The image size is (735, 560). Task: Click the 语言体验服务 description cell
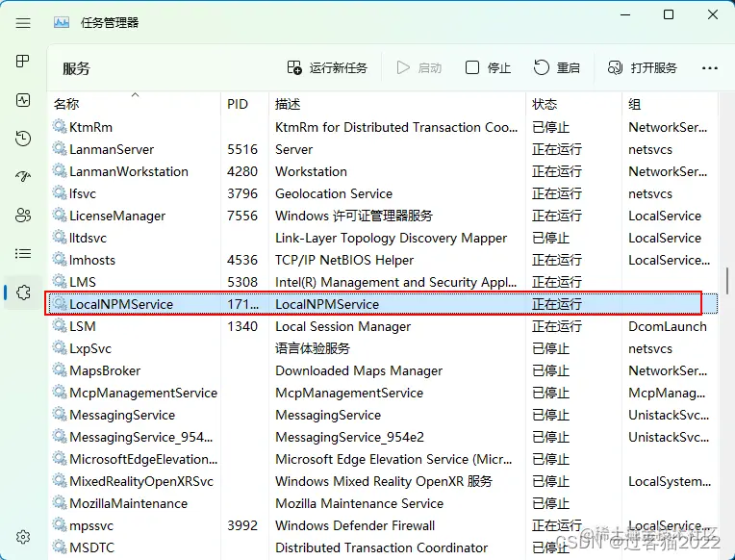coord(313,348)
